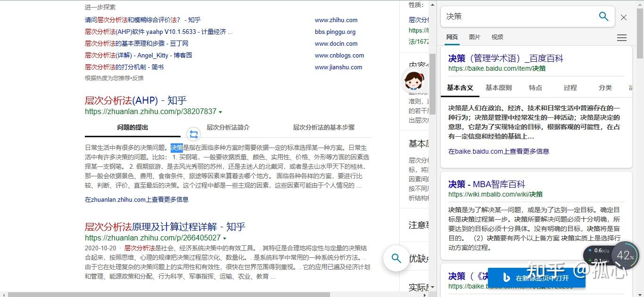The image size is (644, 297).
Task: Click the network speed indicator widget
Action: [598, 256]
